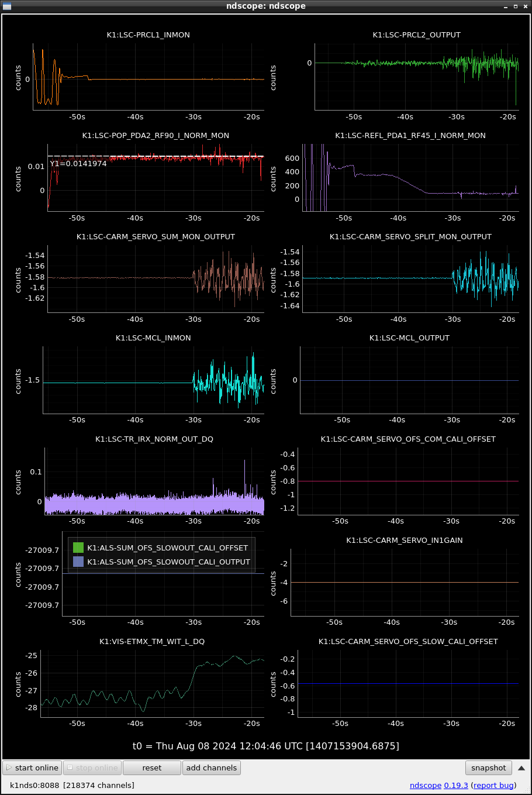
Task: Click the start online button
Action: point(32,768)
